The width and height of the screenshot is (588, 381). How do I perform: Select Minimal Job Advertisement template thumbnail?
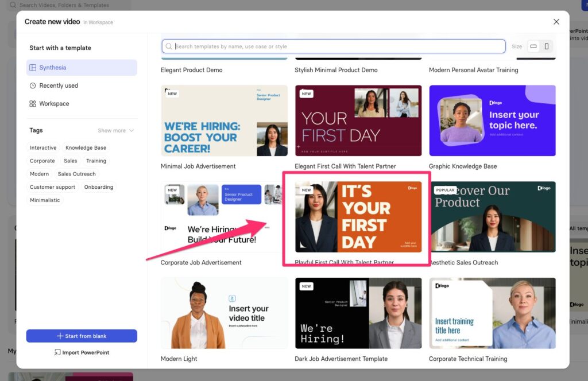(x=225, y=120)
